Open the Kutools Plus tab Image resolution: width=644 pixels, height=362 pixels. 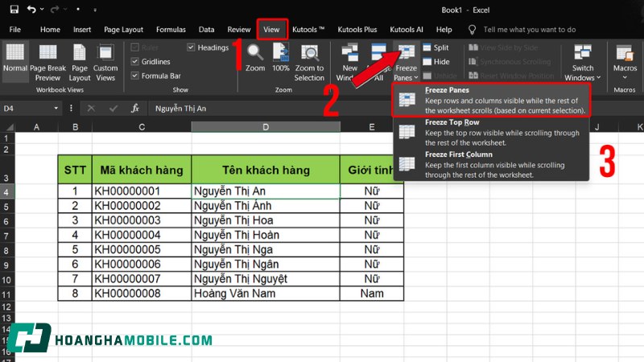357,30
